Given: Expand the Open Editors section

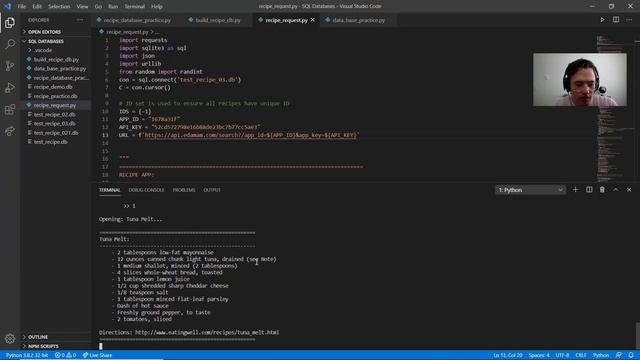Looking at the screenshot, I should [x=44, y=32].
